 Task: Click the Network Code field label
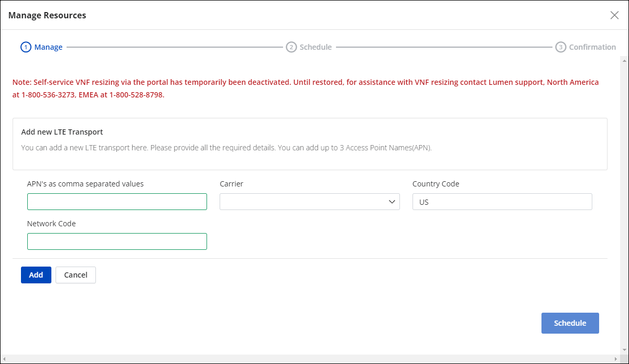51,224
